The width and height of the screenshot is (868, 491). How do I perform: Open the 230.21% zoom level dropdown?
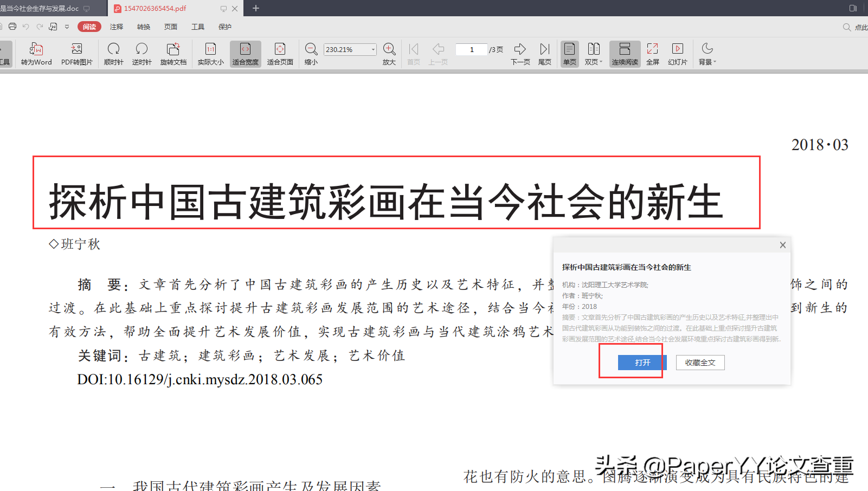pyautogui.click(x=373, y=49)
